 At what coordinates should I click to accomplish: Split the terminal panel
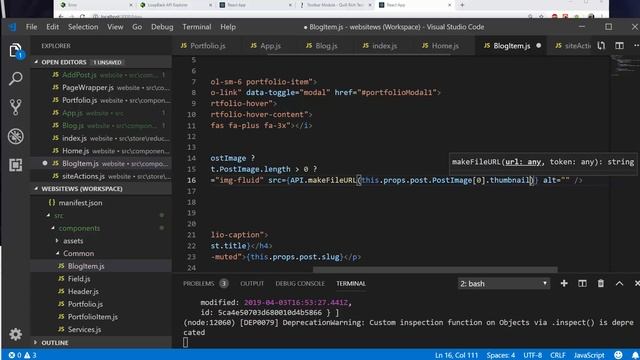[582, 283]
